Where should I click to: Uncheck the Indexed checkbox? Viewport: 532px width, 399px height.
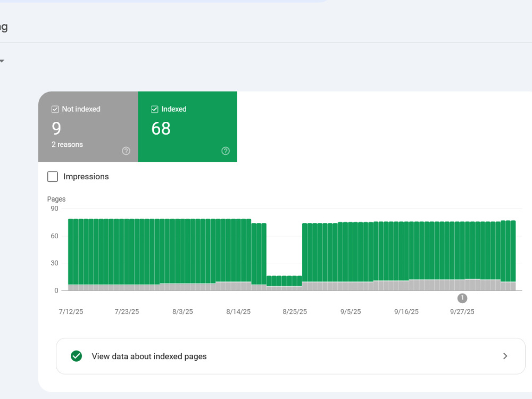pyautogui.click(x=154, y=109)
